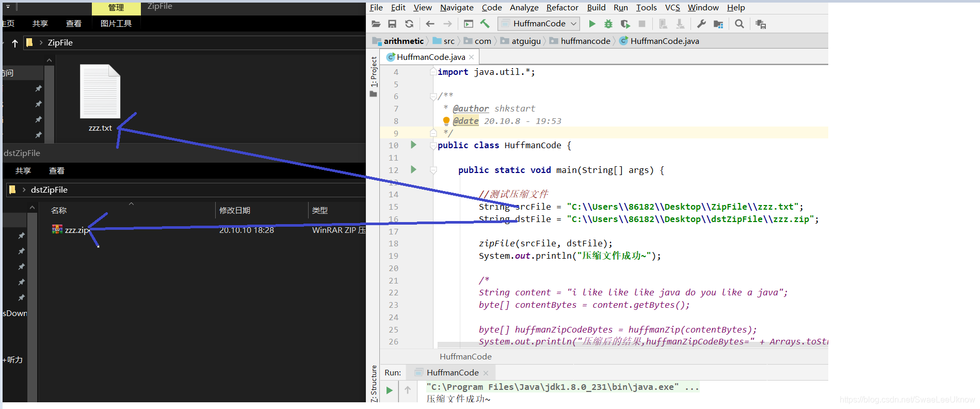Go forward with the right arrow icon
The width and height of the screenshot is (980, 409).
tap(447, 24)
